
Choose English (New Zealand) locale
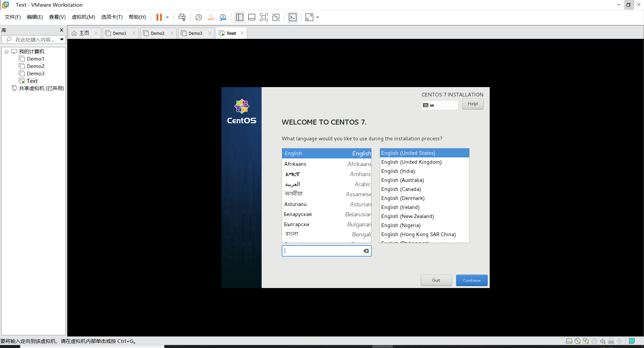point(424,216)
